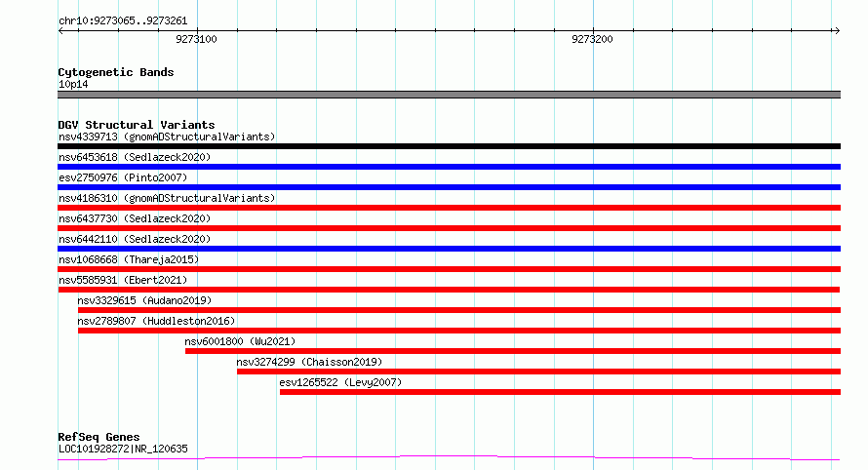Select the red esv1265522 variant bar
Image resolution: width=868 pixels, height=470 pixels.
click(x=560, y=392)
